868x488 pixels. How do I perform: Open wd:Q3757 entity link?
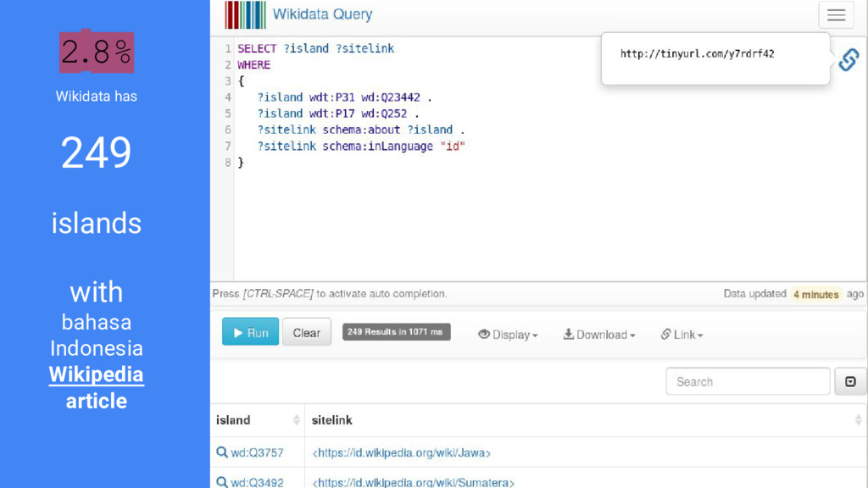pos(257,452)
